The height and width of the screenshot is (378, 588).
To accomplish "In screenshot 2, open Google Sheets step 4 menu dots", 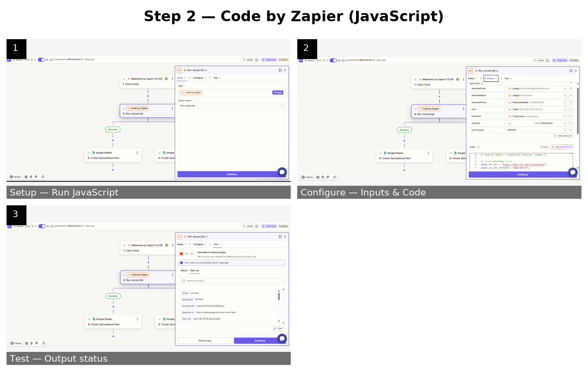I will tap(428, 153).
